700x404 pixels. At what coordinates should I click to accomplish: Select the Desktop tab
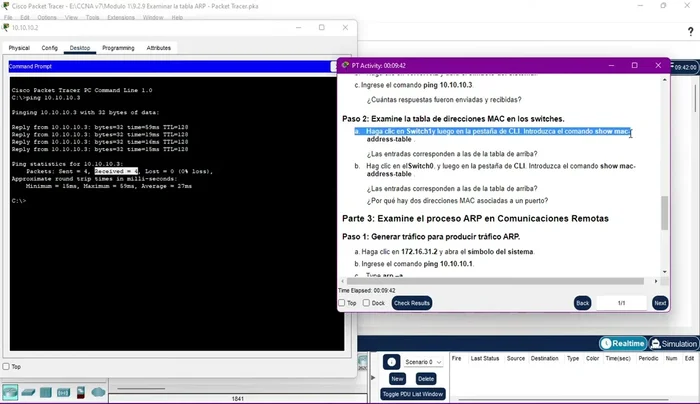(80, 48)
